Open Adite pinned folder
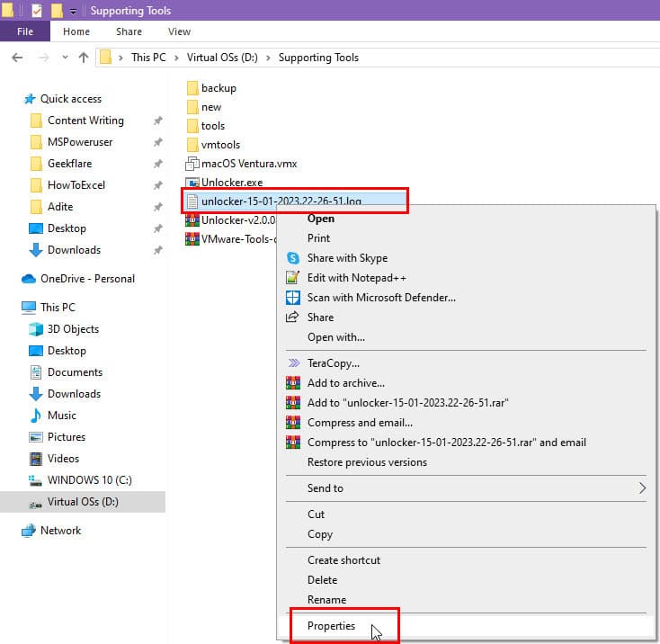Screen dimensions: 660x644 tap(60, 207)
